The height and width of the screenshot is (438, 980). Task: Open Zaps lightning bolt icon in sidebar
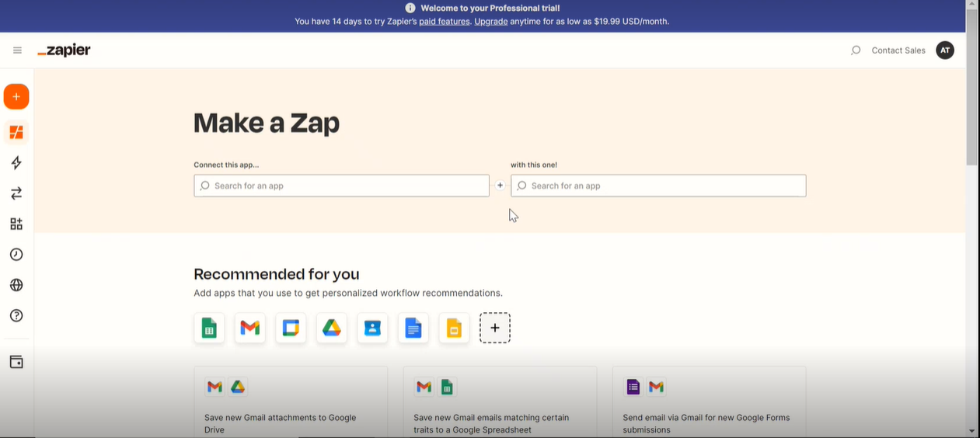click(16, 162)
